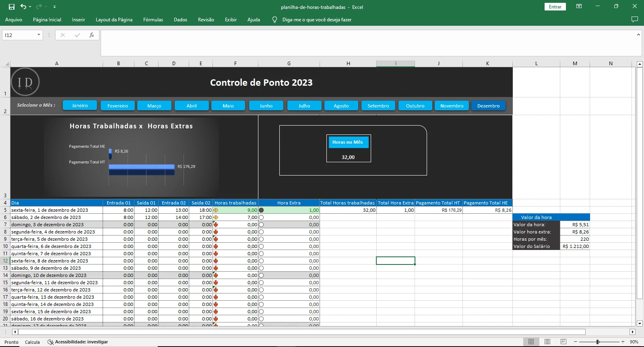Open the Dados tab

coord(180,19)
